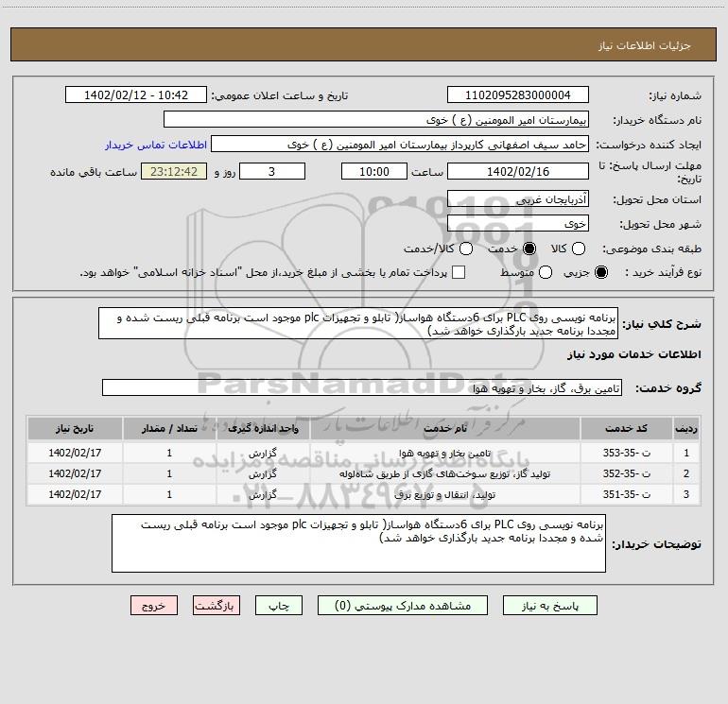The width and height of the screenshot is (728, 704).
Task: Click the شماره نیاز field 1102095283000004
Action: tap(518, 95)
